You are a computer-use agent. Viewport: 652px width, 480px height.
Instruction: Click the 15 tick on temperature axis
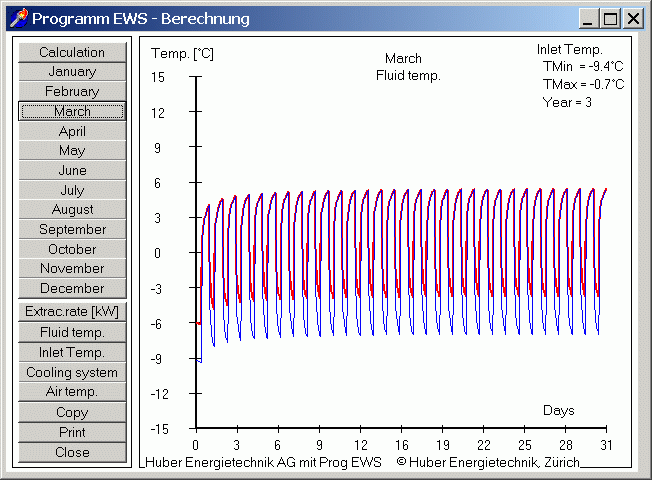pos(158,77)
